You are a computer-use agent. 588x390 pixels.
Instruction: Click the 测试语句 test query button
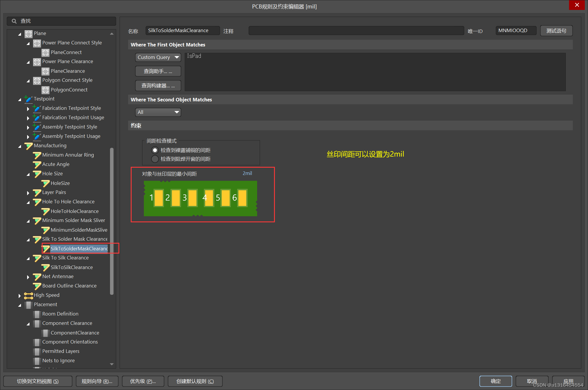coord(556,31)
